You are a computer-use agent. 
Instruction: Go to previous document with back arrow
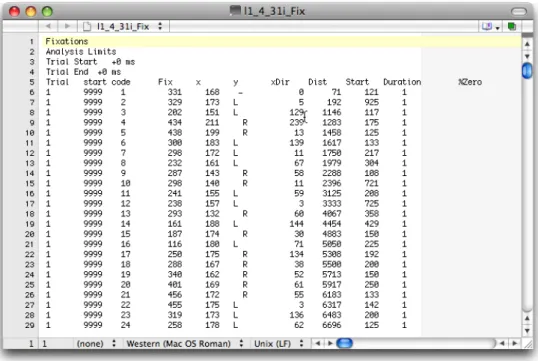click(x=48, y=26)
